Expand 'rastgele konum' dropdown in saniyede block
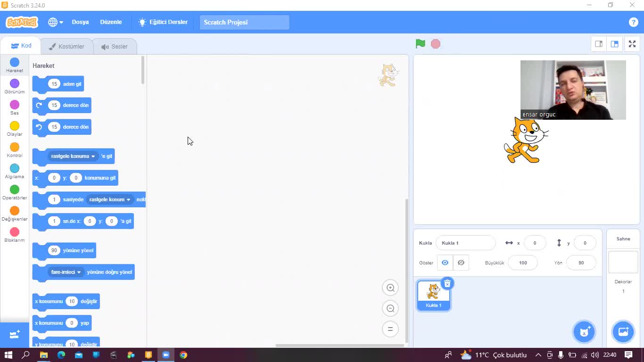The height and width of the screenshot is (362, 644). (x=110, y=199)
